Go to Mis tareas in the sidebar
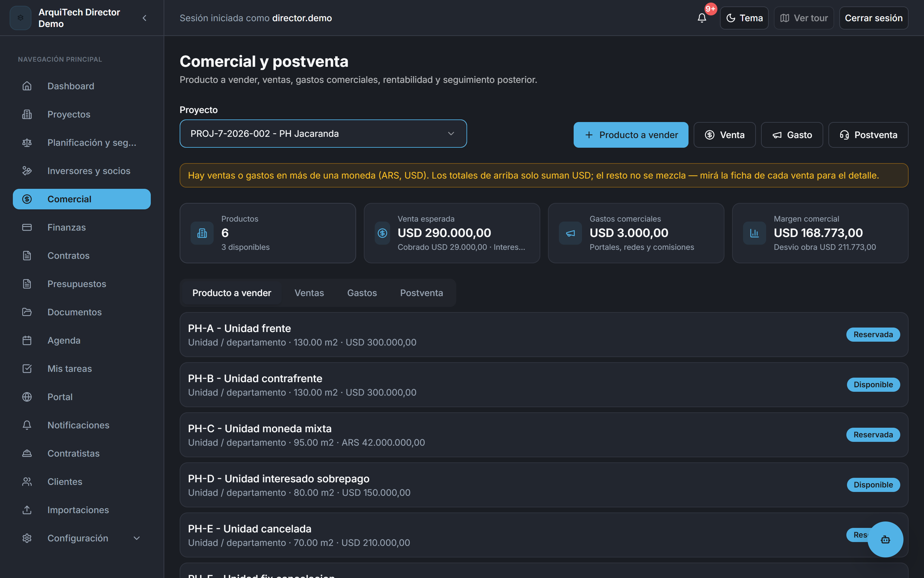Image resolution: width=924 pixels, height=578 pixels. (x=82, y=369)
